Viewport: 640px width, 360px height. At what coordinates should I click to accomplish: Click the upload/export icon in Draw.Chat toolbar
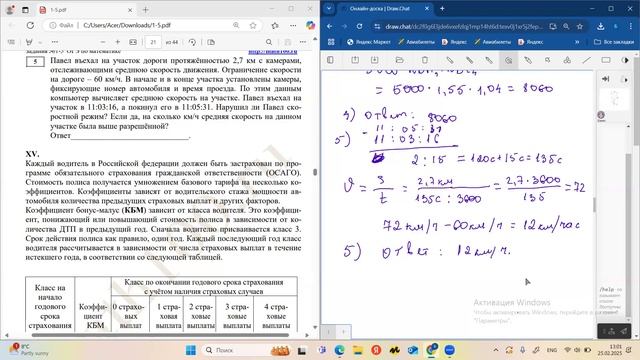coord(355,60)
